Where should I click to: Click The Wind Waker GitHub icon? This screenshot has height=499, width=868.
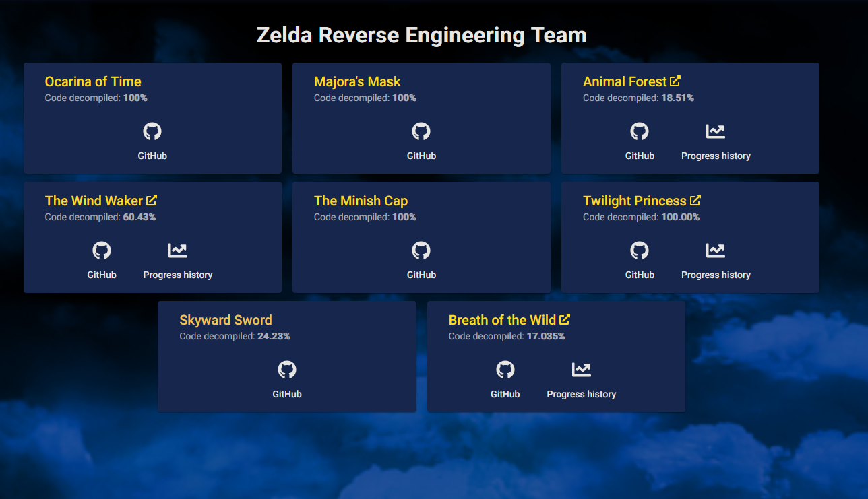[x=102, y=251]
